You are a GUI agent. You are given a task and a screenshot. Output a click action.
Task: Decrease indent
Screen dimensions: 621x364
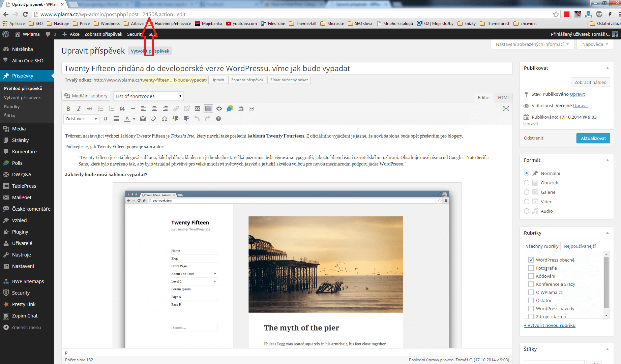point(175,119)
